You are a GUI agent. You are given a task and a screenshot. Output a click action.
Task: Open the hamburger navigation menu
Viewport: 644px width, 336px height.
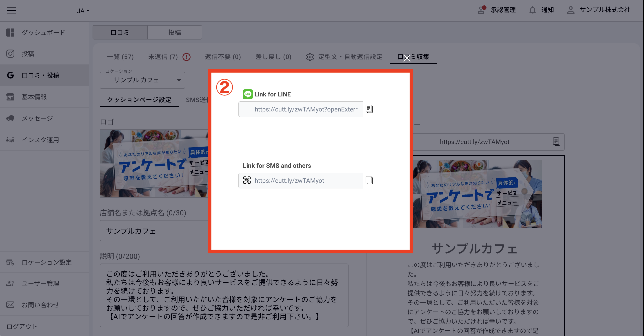tap(11, 11)
